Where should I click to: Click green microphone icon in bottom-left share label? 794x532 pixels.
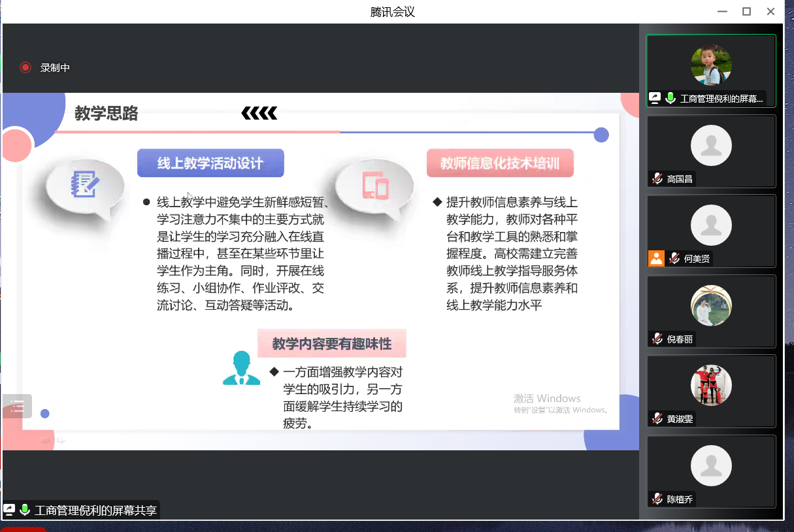pos(25,510)
